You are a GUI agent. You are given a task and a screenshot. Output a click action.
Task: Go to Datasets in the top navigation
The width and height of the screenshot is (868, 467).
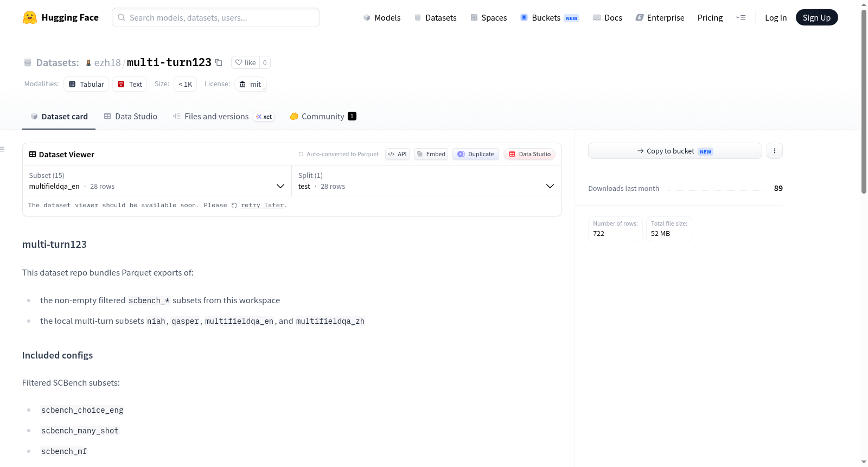[435, 17]
